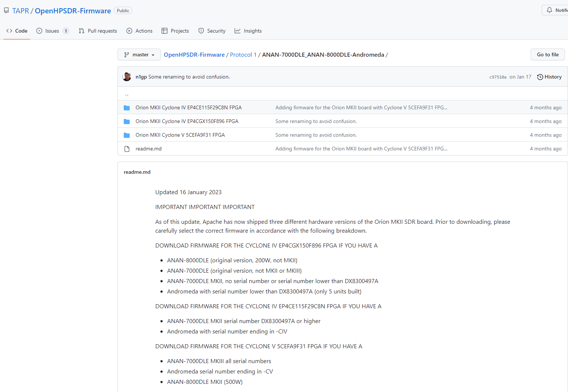The height and width of the screenshot is (392, 568).
Task: Go to the Actions tab
Action: click(x=139, y=31)
